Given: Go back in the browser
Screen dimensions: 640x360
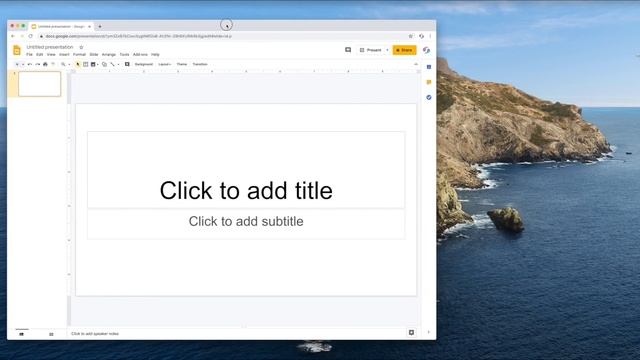Looking at the screenshot, I should point(13,36).
